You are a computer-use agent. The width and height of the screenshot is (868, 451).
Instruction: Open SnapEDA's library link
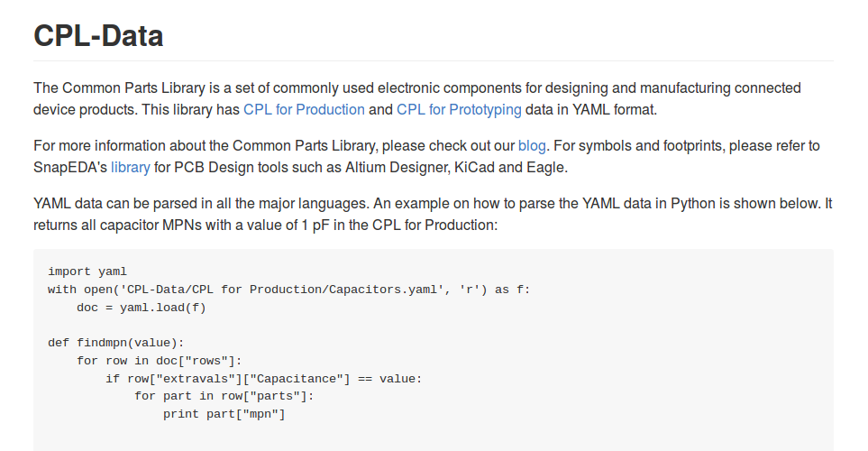130,167
